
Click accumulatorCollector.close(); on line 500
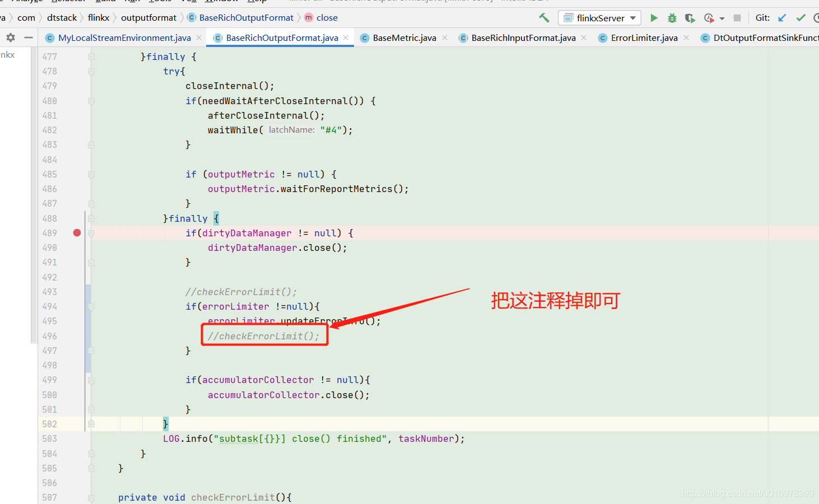tap(288, 395)
